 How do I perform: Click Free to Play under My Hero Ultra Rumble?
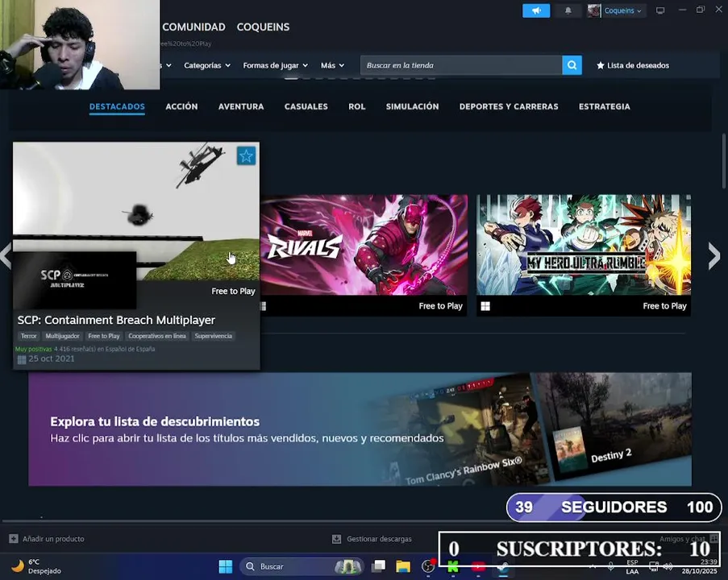664,306
